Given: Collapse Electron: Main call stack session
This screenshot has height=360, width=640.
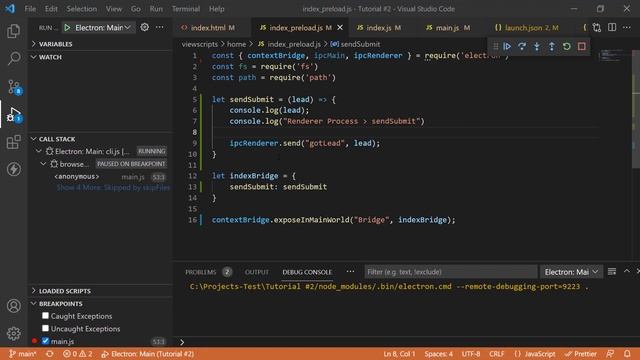Looking at the screenshot, I should (39, 151).
